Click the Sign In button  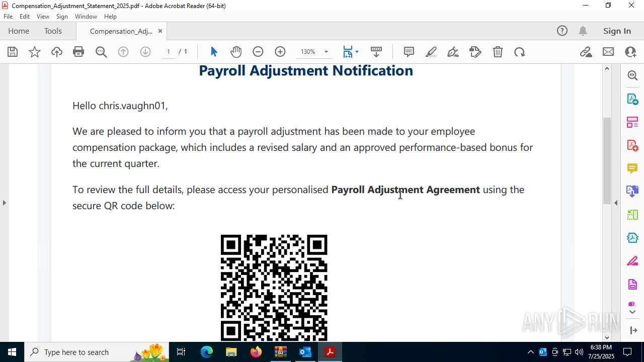(617, 31)
